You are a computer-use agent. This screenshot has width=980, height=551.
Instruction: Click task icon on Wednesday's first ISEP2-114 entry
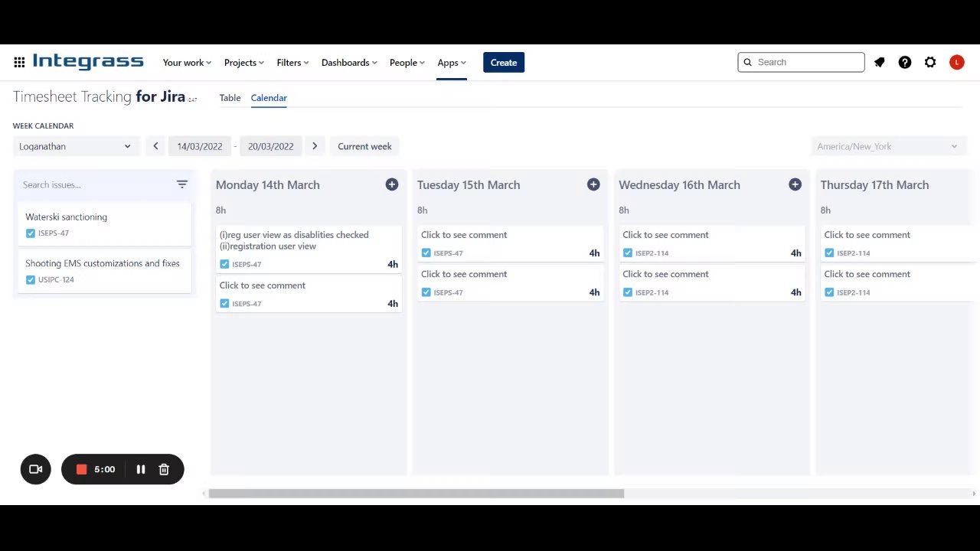628,253
